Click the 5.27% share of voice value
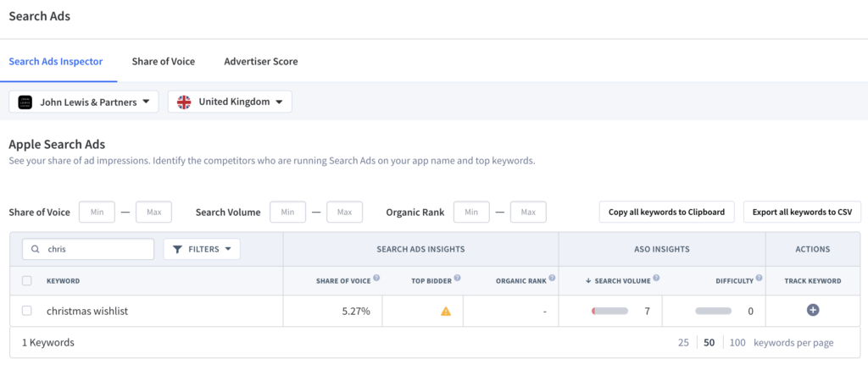The width and height of the screenshot is (868, 370). tap(356, 312)
